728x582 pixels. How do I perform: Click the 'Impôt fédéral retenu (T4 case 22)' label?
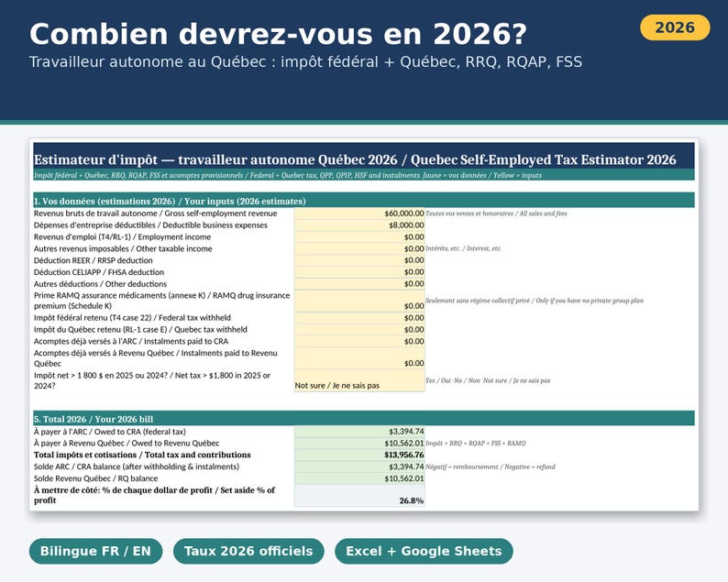pos(132,318)
